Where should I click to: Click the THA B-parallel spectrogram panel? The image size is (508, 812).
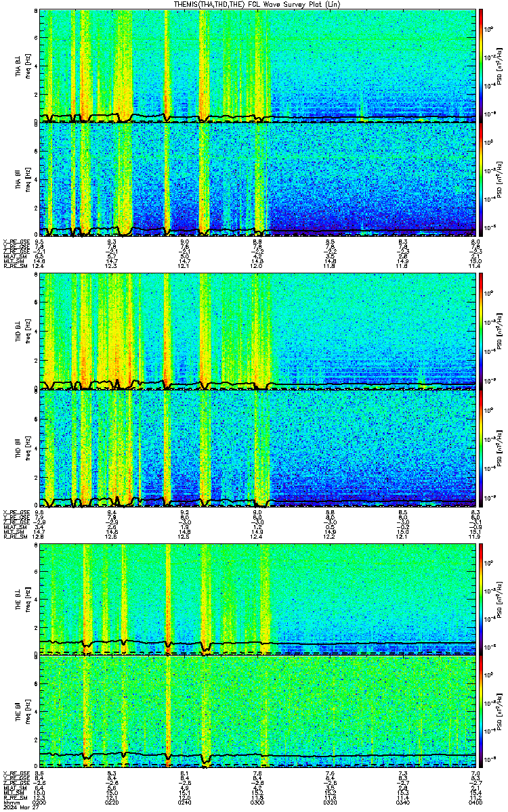257,180
